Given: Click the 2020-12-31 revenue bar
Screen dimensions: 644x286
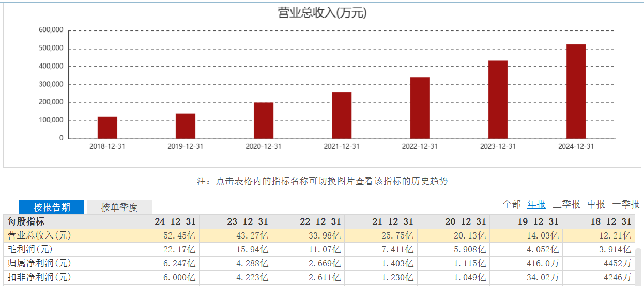Looking at the screenshot, I should click(264, 121).
